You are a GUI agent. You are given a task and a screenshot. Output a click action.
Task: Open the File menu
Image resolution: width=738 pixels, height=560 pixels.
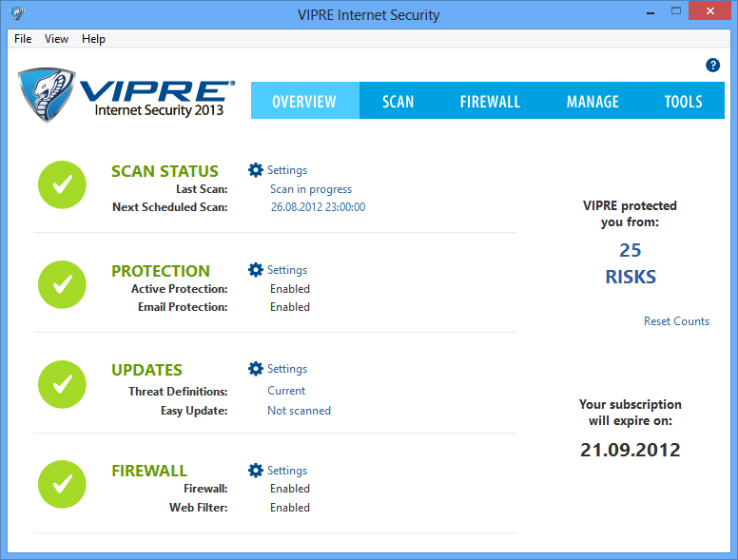pos(23,39)
